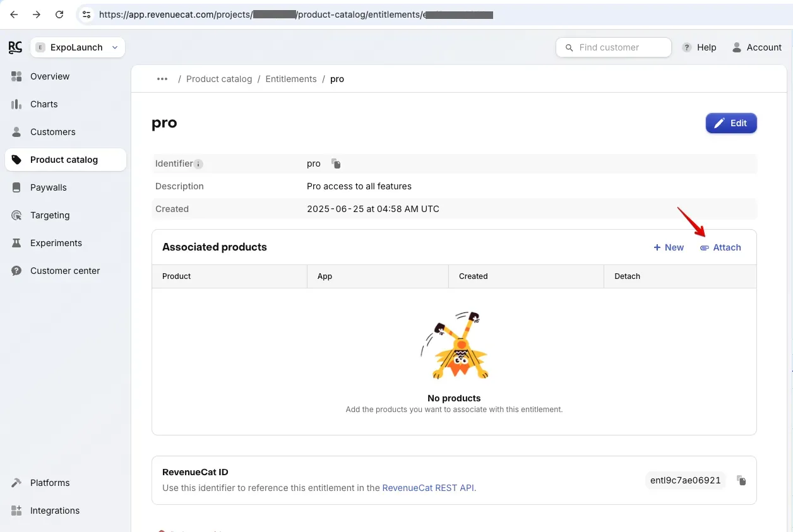The width and height of the screenshot is (793, 532).
Task: Open the RevenueCat REST API link
Action: pyautogui.click(x=428, y=488)
